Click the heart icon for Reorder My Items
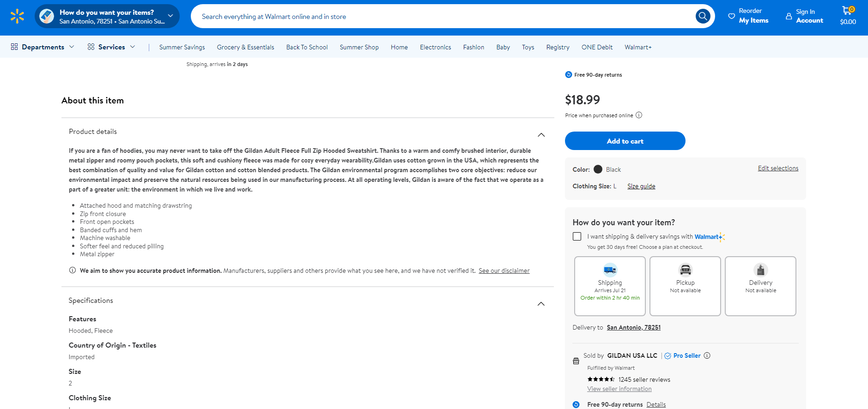The height and width of the screenshot is (409, 868). [x=731, y=16]
